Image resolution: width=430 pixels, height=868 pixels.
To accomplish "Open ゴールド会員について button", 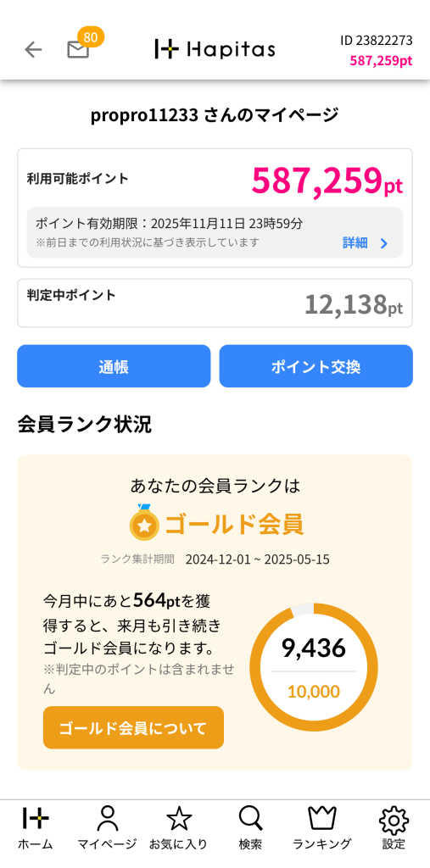I will point(133,727).
